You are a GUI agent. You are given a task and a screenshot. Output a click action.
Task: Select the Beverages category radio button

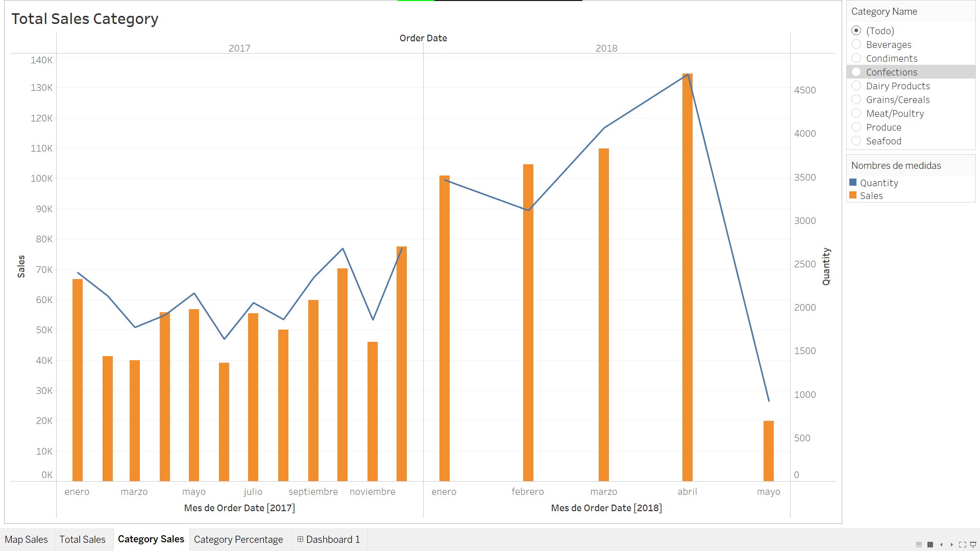pos(856,44)
